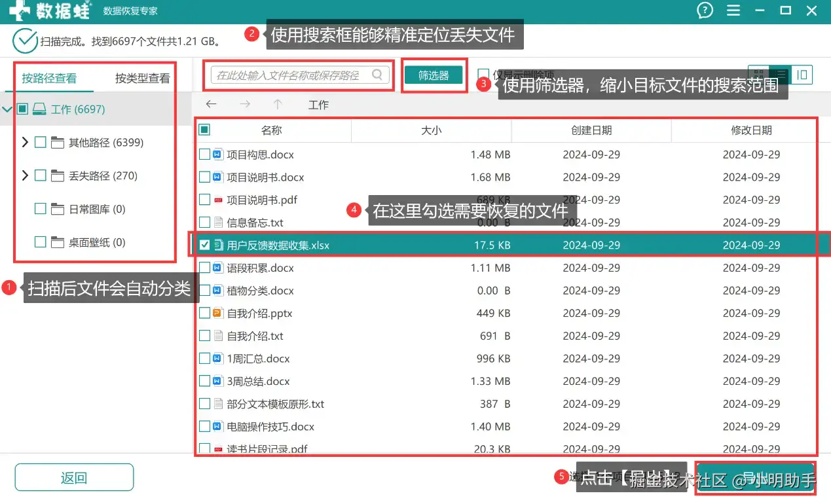The width and height of the screenshot is (831, 504).
Task: Sort by the 修改日期 column header
Action: (751, 130)
